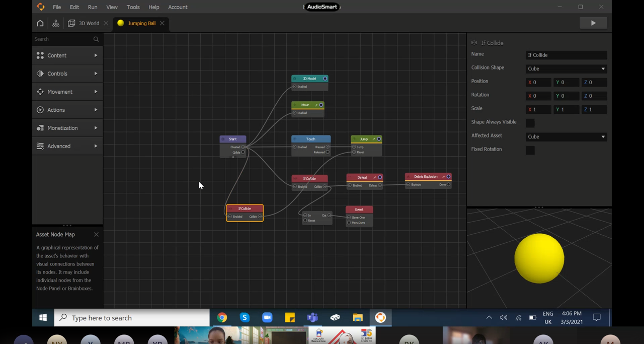
Task: Click the Scale Y value field
Action: pyautogui.click(x=567, y=109)
